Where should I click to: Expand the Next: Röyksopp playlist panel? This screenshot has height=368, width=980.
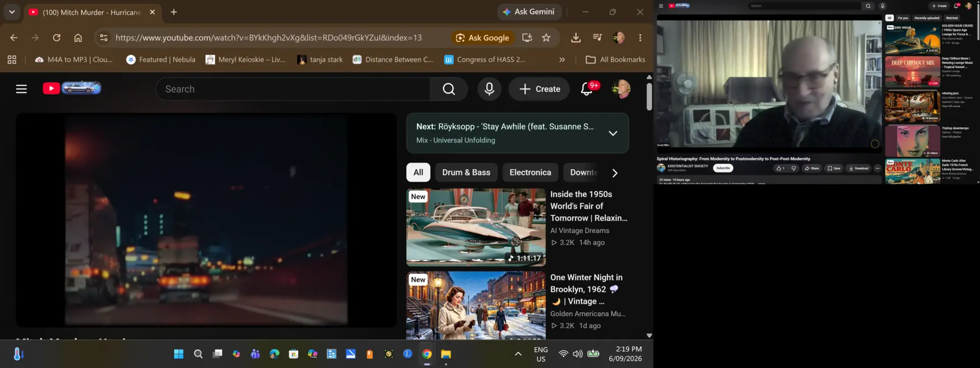(x=613, y=133)
